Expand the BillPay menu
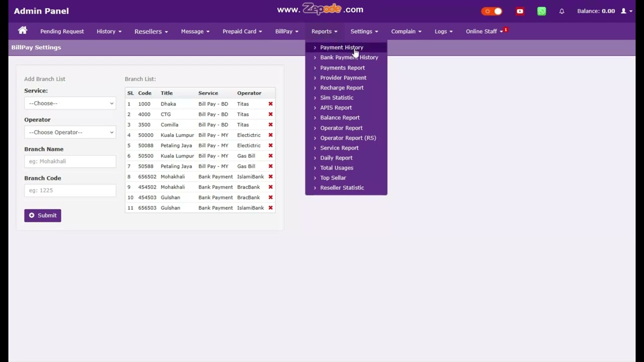The height and width of the screenshot is (362, 644). pos(287,31)
